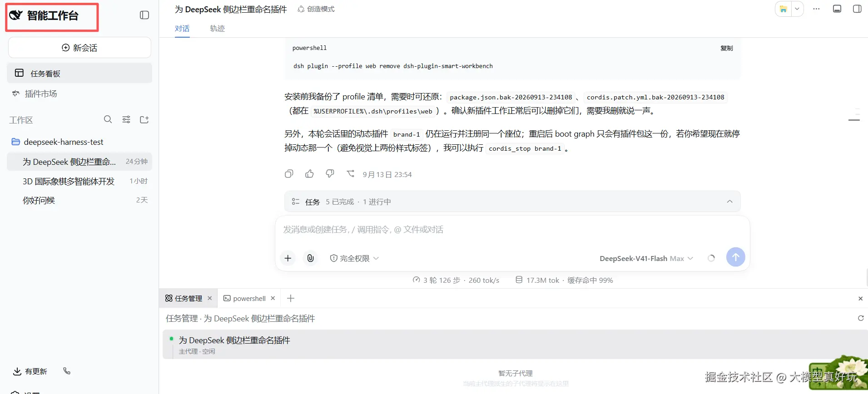Copy the assistant message with the copy icon
This screenshot has height=394, width=868.
point(289,174)
